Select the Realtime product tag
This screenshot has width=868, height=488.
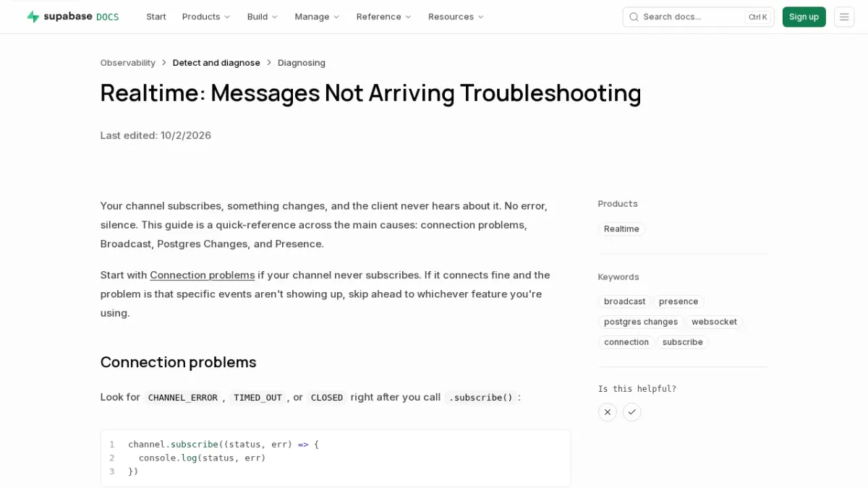[x=621, y=229]
